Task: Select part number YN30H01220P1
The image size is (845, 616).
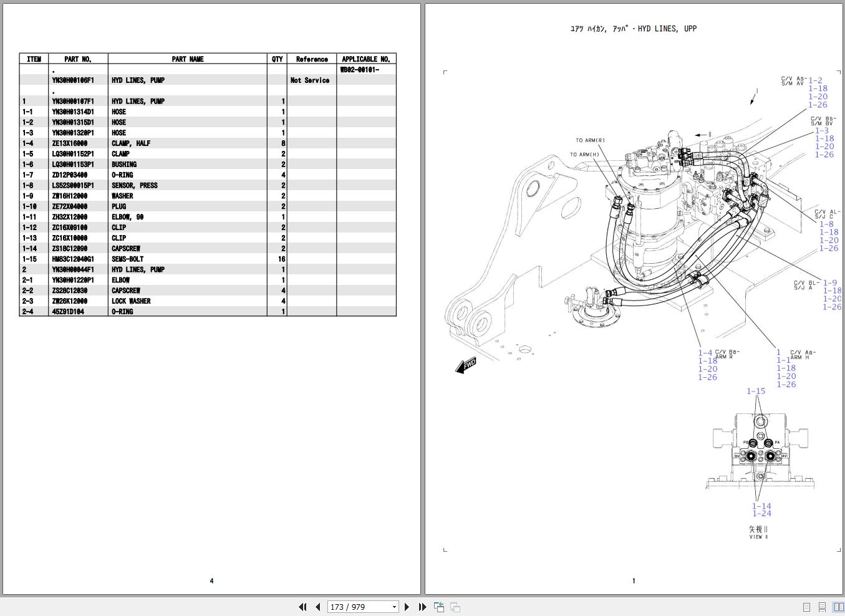Action: tap(73, 281)
